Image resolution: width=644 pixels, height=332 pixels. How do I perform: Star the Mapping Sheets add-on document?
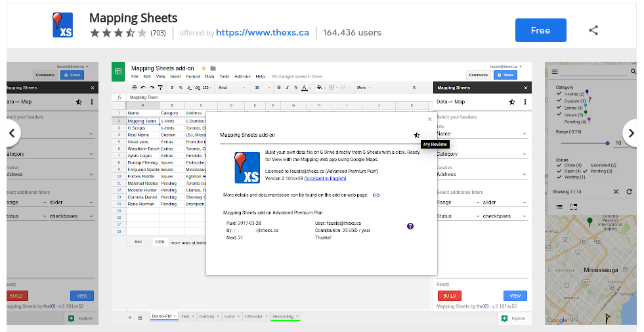click(x=204, y=68)
